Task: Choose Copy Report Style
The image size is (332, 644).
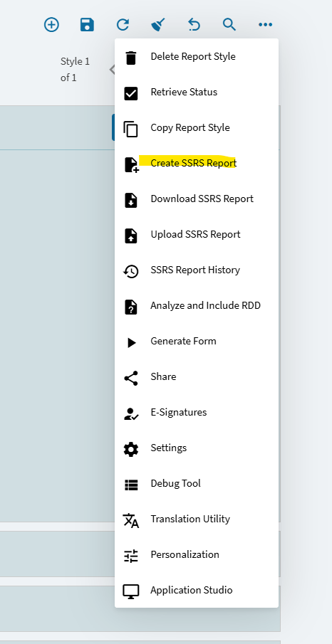Action: tap(197, 127)
